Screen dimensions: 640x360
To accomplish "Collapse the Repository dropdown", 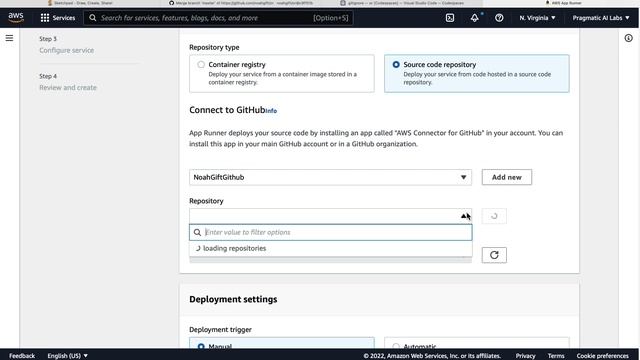I will [464, 216].
